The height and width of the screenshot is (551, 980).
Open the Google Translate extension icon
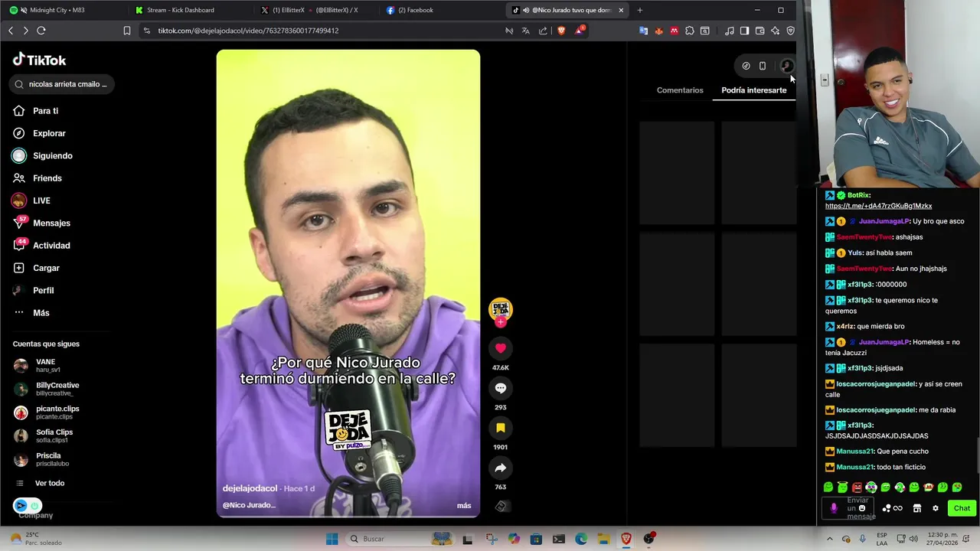643,31
